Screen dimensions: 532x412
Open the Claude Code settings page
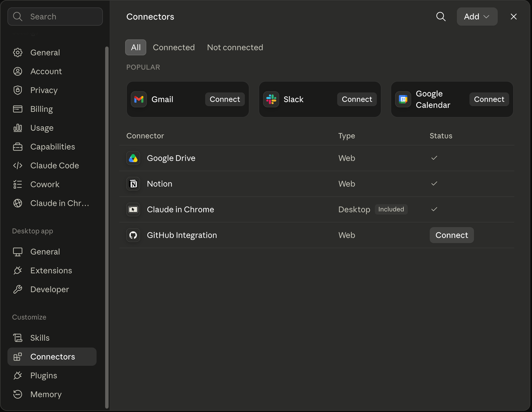[x=52, y=165]
